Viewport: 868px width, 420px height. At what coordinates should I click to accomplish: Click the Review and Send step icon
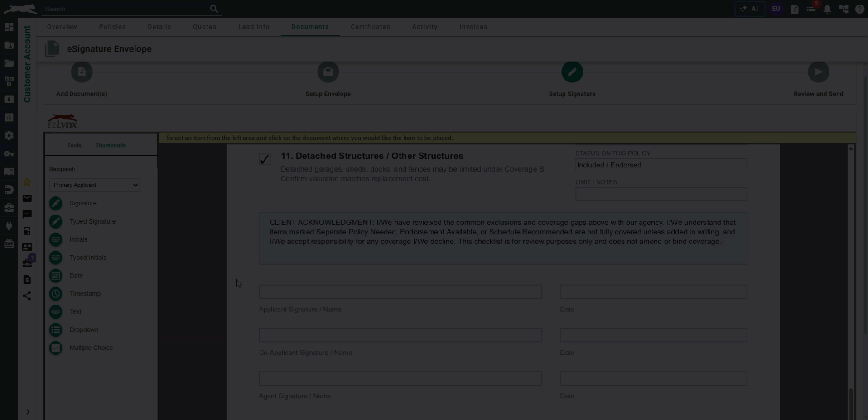point(818,72)
